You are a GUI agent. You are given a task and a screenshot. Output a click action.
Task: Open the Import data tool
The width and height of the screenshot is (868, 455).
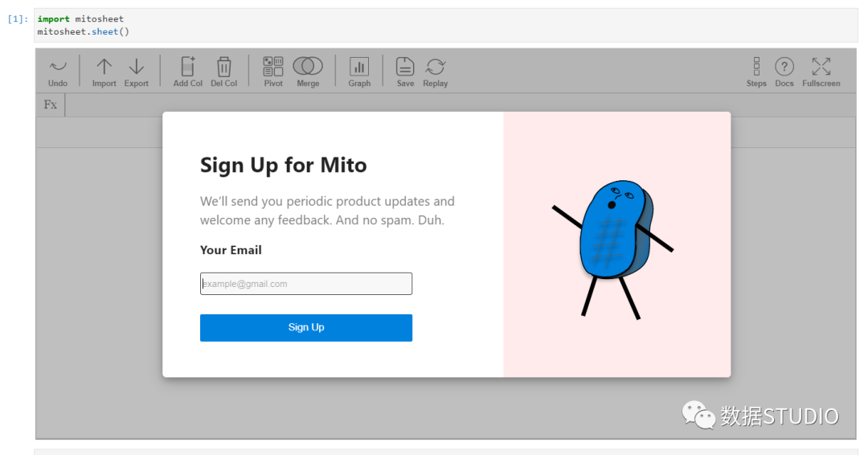tap(104, 72)
